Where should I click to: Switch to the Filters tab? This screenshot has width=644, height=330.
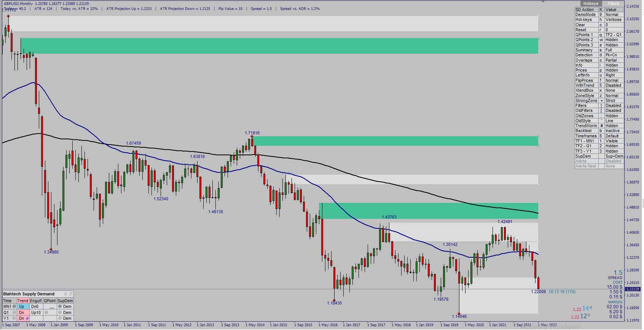coord(614,3)
